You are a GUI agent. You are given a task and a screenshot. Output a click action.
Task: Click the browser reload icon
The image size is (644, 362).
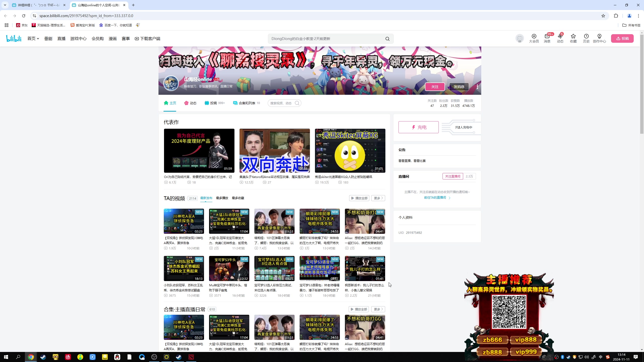[24, 16]
